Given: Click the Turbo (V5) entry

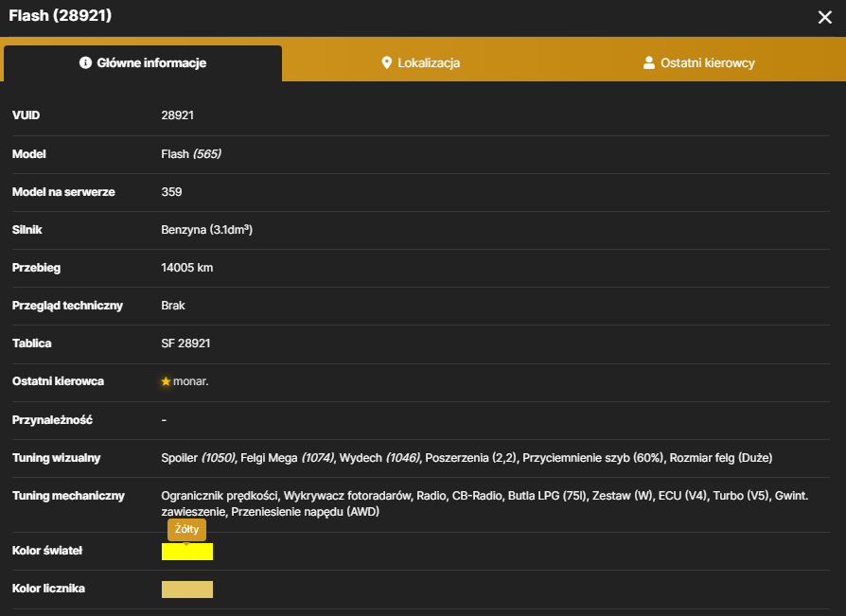Looking at the screenshot, I should pyautogui.click(x=741, y=496).
